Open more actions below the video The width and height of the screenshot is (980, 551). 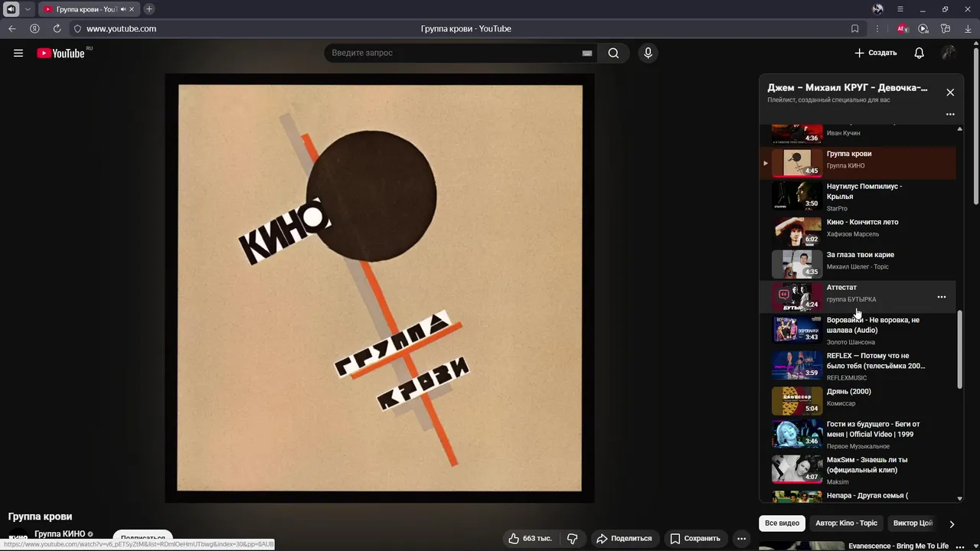tap(741, 539)
